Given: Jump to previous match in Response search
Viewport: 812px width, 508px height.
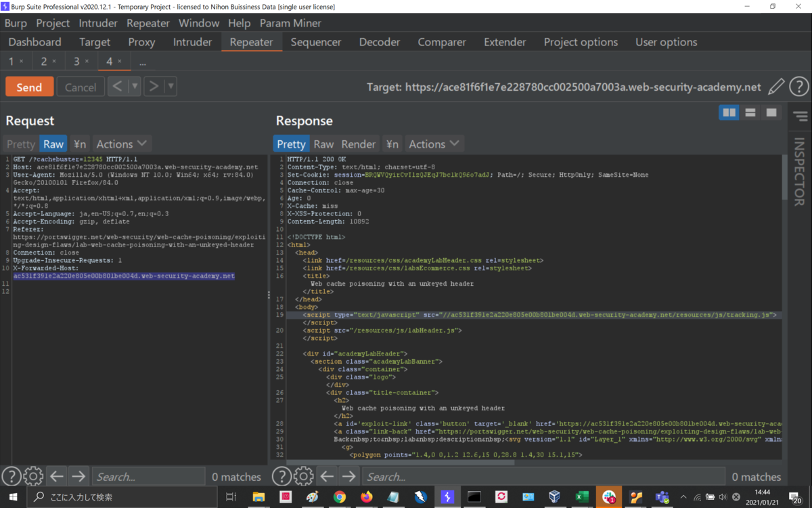Looking at the screenshot, I should pyautogui.click(x=326, y=477).
